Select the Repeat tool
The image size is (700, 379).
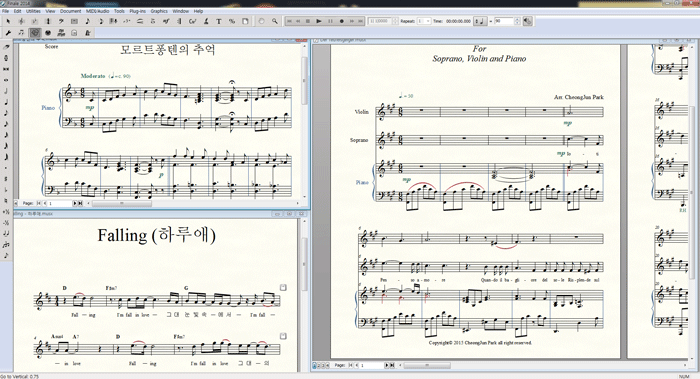[x=179, y=21]
